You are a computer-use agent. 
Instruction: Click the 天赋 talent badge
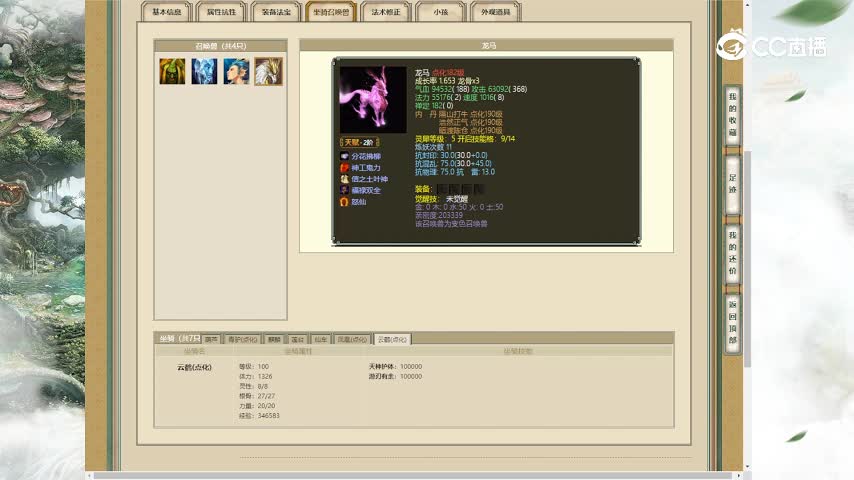[359, 142]
